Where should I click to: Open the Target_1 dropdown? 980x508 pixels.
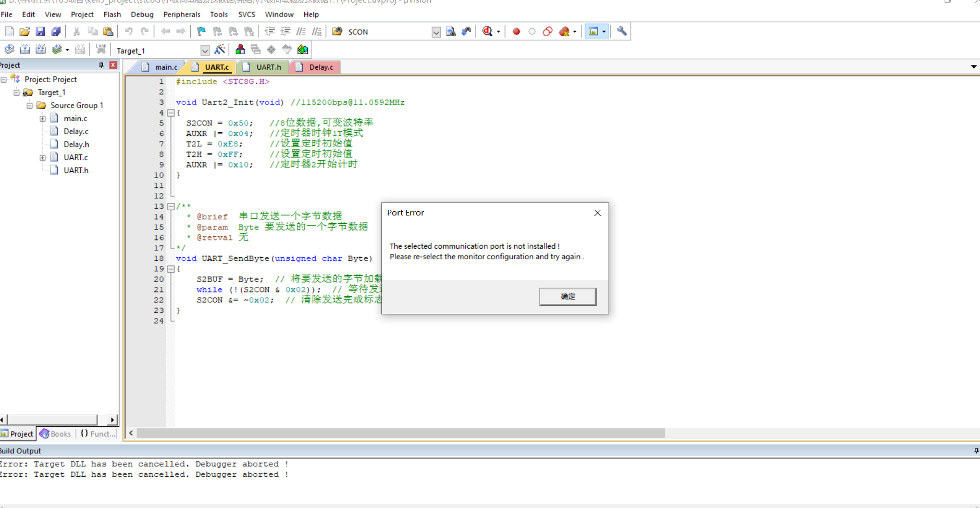205,50
